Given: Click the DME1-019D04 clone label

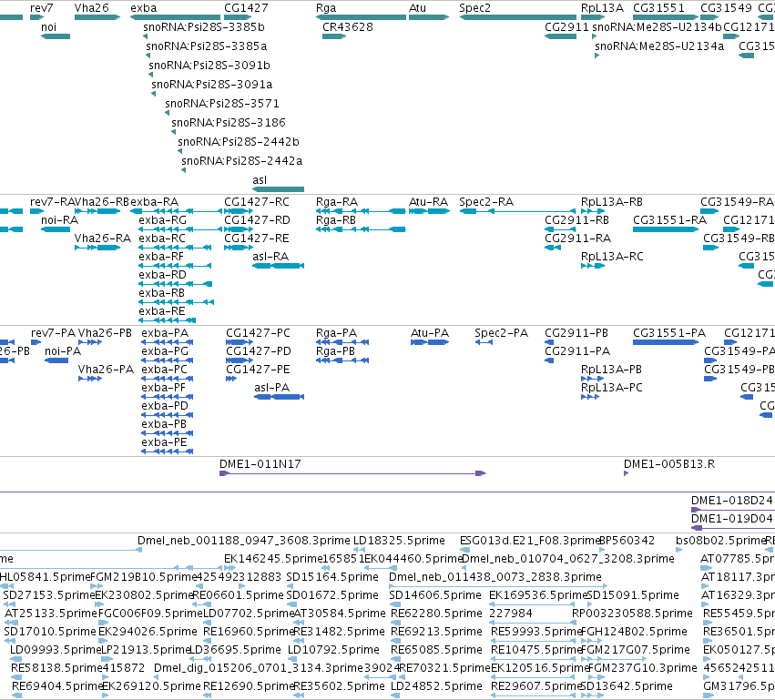Looking at the screenshot, I should (731, 519).
